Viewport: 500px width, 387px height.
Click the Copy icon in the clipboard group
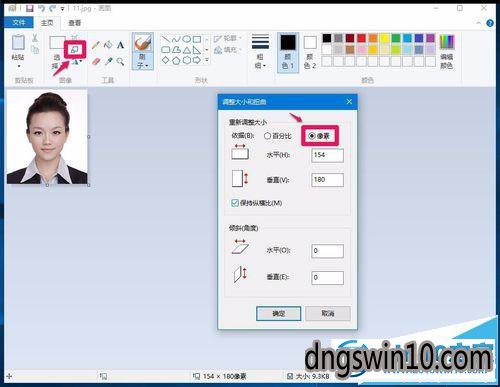35,49
